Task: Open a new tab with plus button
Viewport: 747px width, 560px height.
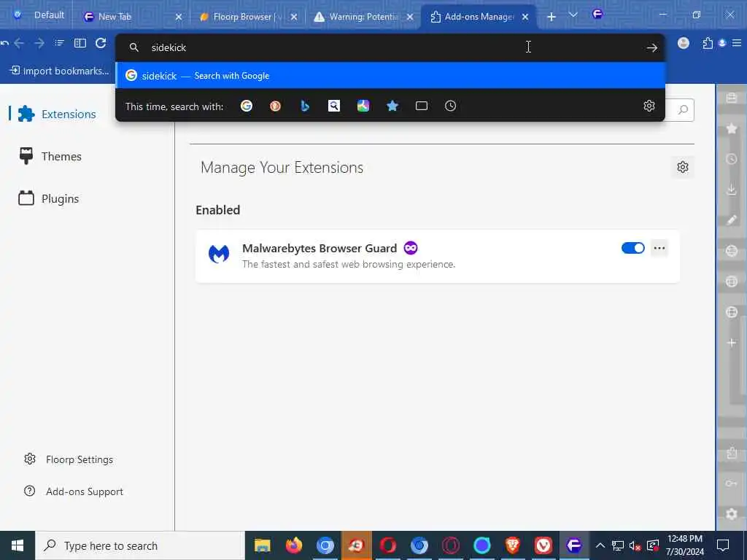Action: [551, 17]
